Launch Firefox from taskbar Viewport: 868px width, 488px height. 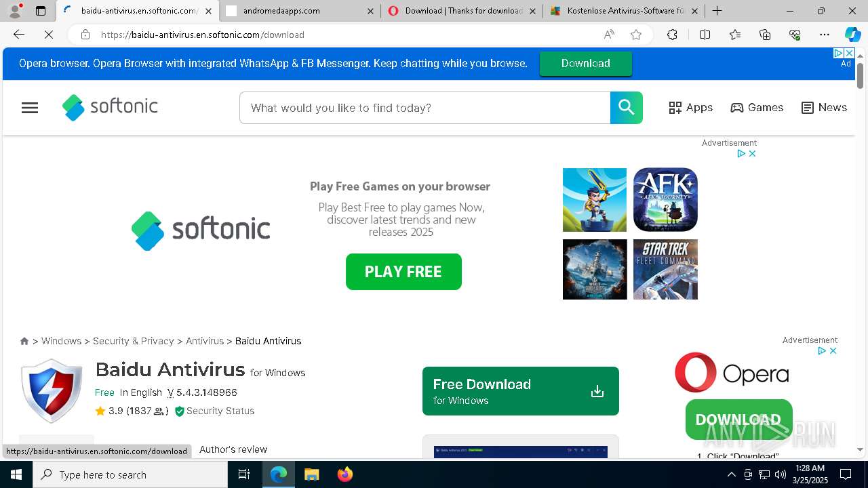click(x=345, y=474)
